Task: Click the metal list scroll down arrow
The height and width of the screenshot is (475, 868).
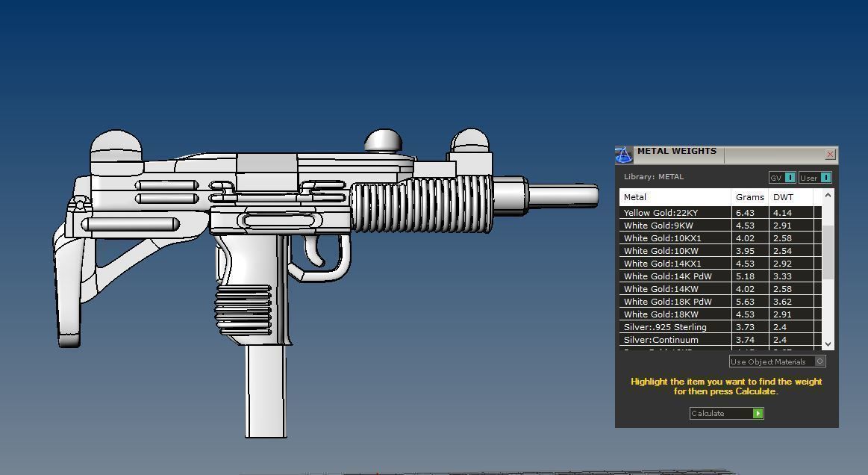Action: click(x=828, y=344)
